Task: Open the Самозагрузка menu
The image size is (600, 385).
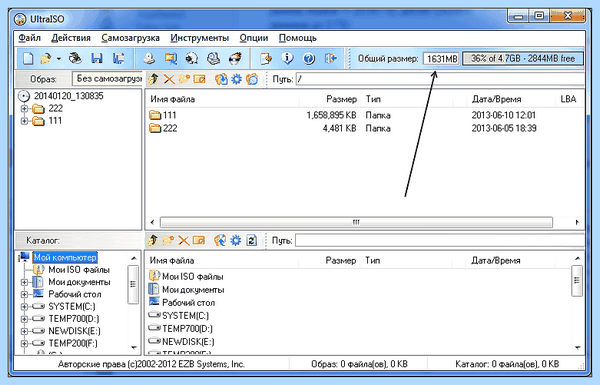Action: point(130,38)
